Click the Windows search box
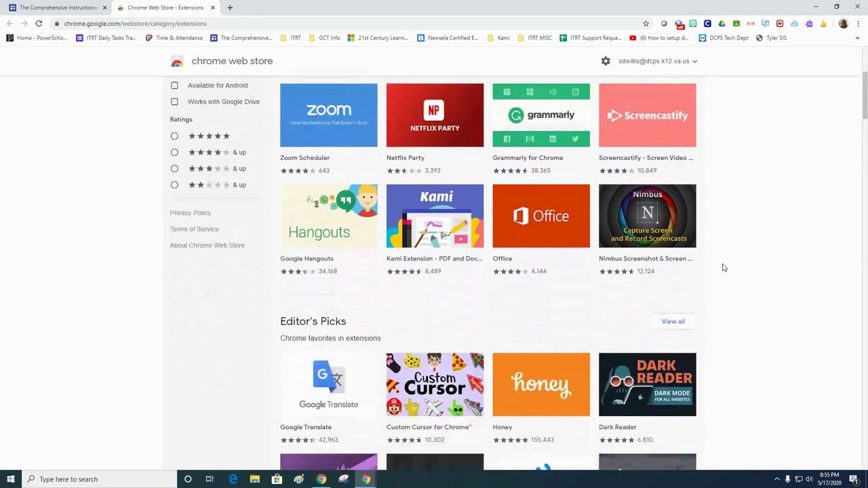 [98, 479]
